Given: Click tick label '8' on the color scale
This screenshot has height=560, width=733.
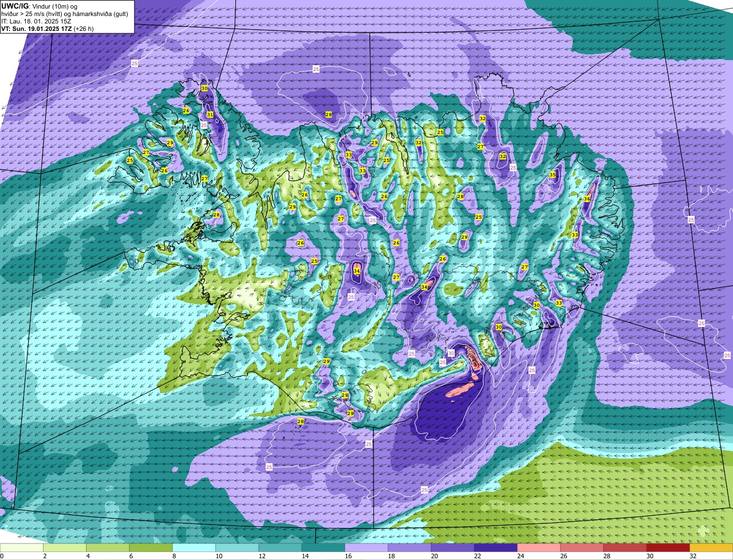Looking at the screenshot, I should [x=173, y=556].
